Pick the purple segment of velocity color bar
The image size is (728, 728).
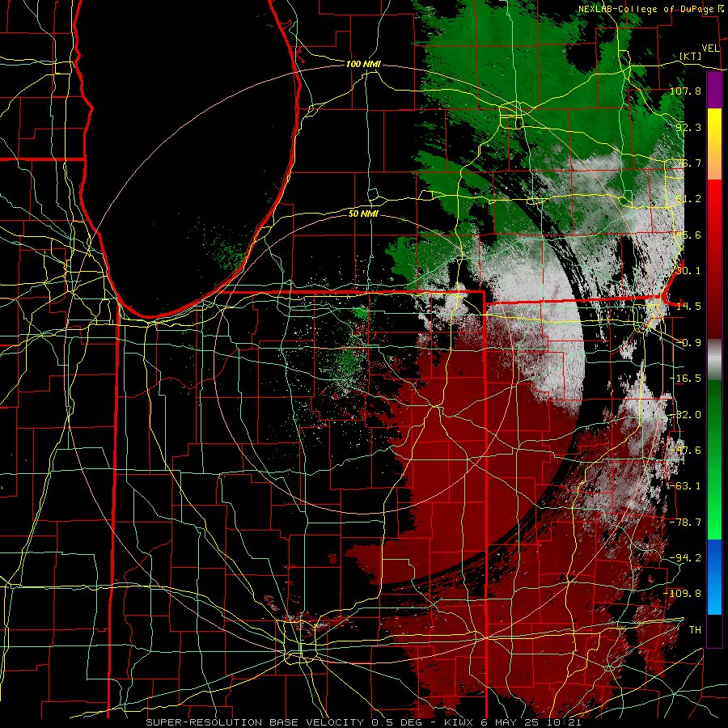(x=714, y=90)
